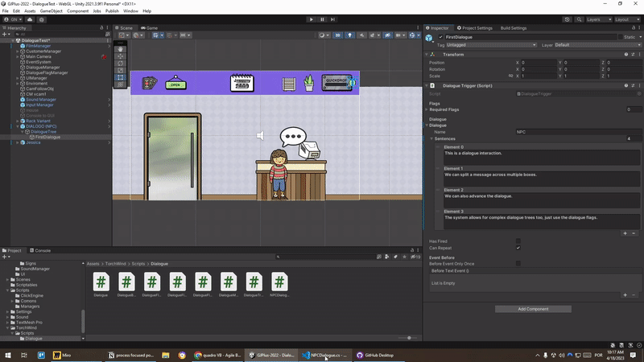This screenshot has width=644, height=362.
Task: Click the Name field containing NPC
Action: 579,132
